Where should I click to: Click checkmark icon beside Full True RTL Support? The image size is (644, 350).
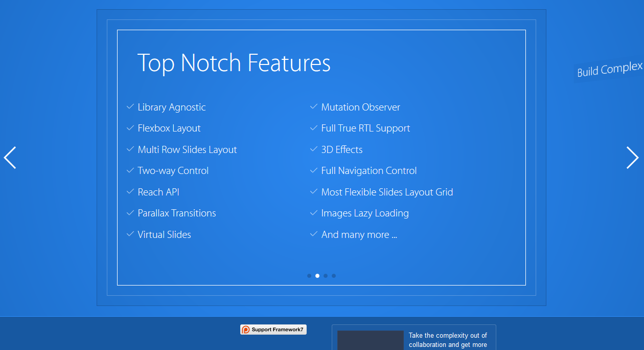click(314, 127)
